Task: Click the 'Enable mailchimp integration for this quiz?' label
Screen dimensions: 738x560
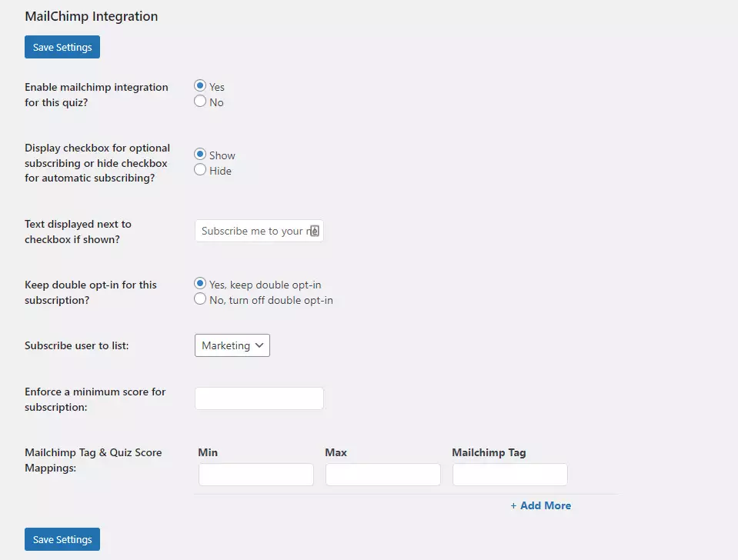Action: tap(96, 95)
